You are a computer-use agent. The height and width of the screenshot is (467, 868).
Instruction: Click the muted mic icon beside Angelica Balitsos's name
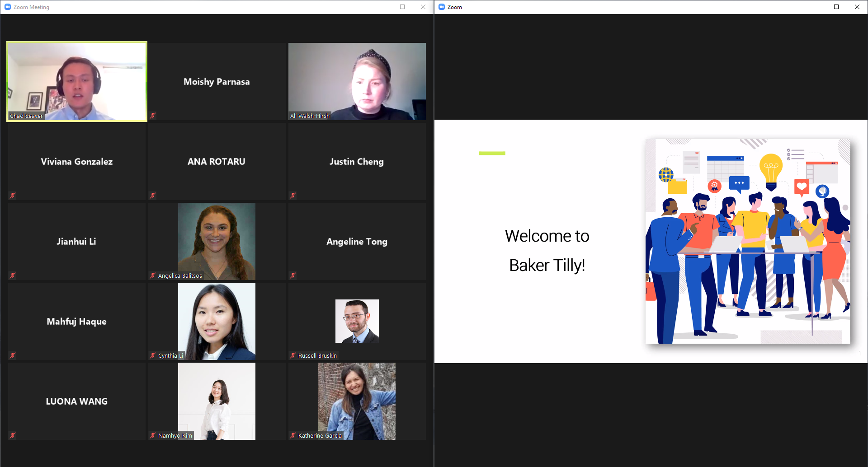(x=153, y=276)
